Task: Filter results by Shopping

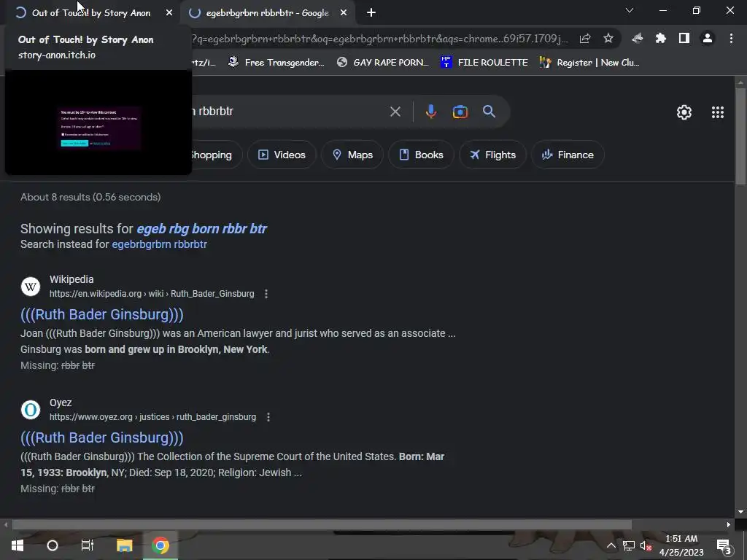Action: pos(216,155)
